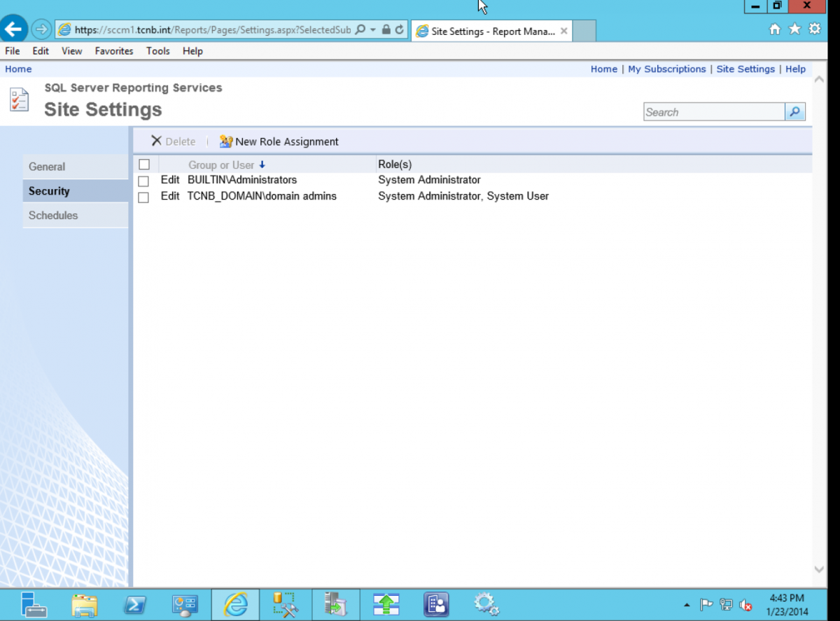Image resolution: width=840 pixels, height=621 pixels.
Task: Switch to the Schedules tab
Action: (x=53, y=216)
